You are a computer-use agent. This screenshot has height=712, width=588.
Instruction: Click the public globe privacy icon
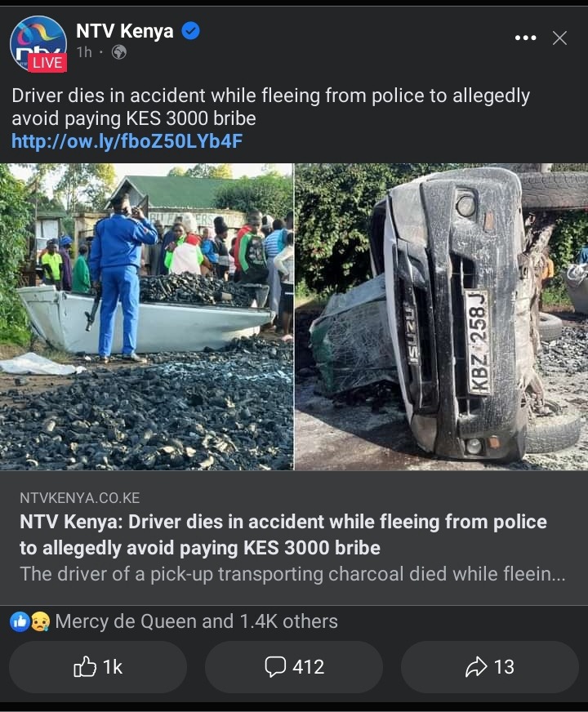click(x=119, y=53)
